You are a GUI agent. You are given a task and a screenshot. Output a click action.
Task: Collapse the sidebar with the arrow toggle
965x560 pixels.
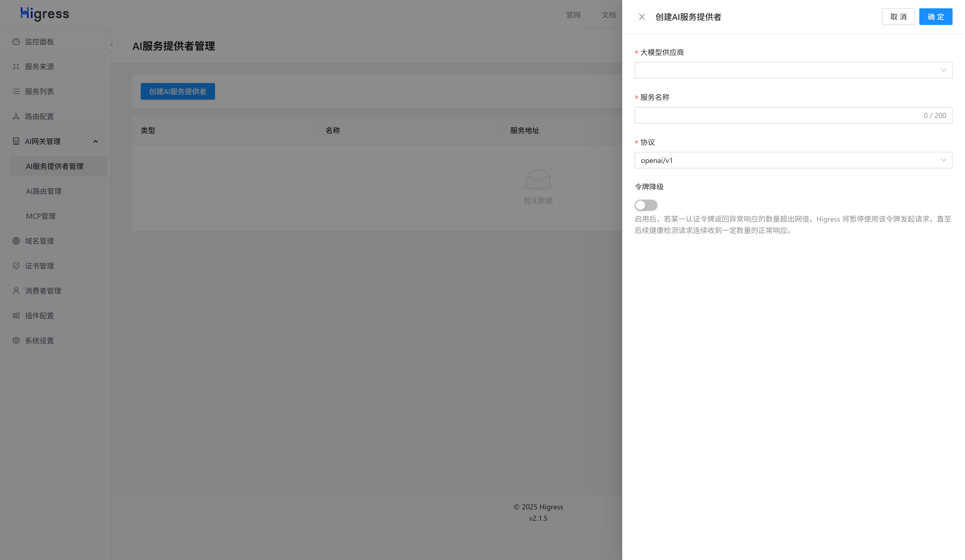click(x=111, y=44)
